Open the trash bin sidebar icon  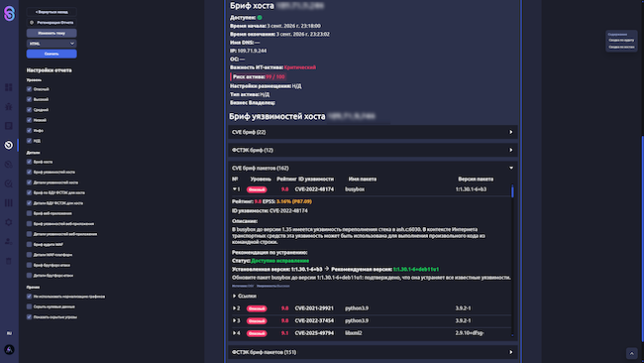[x=9, y=261]
